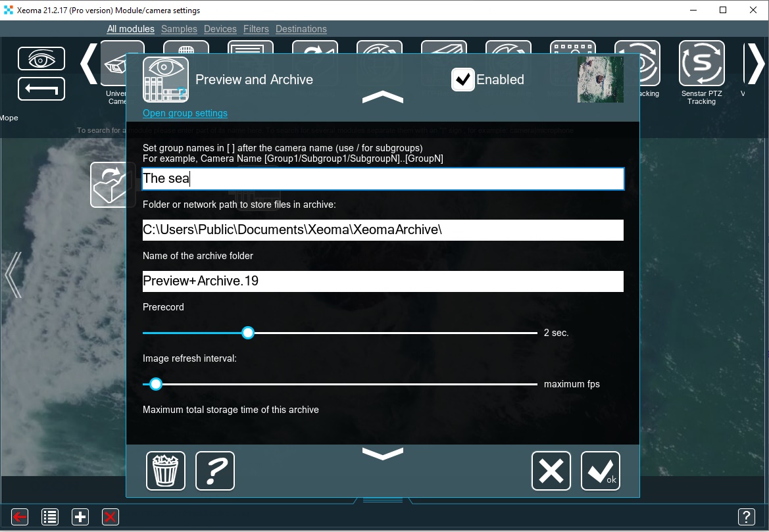Click the plus icon in bottom toolbar
The height and width of the screenshot is (532, 769).
(x=80, y=517)
